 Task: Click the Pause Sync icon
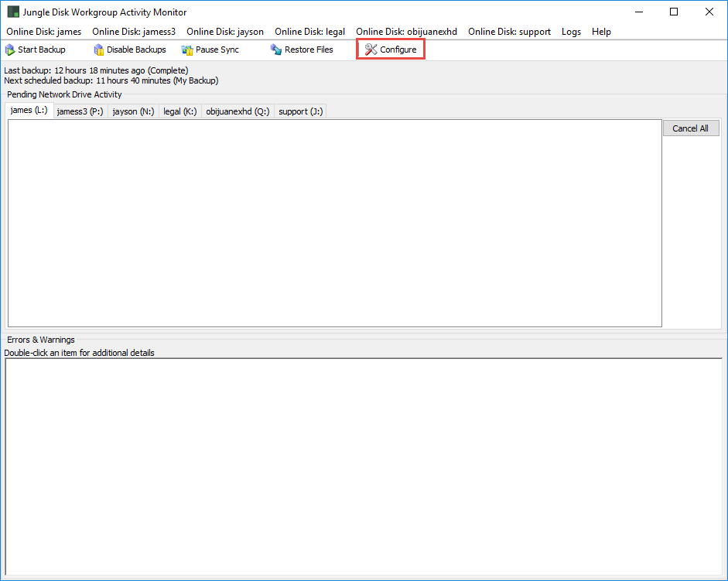(187, 50)
